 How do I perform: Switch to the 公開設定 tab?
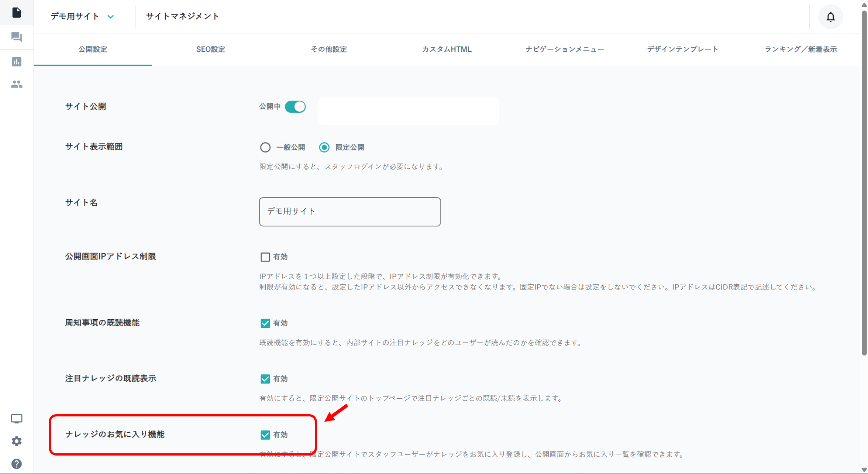(93, 49)
